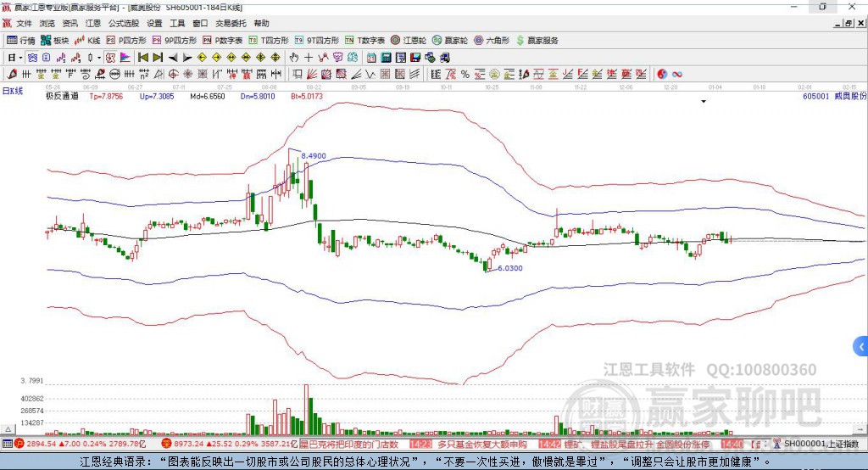Expand the side panel blue chevron tab
The width and height of the screenshot is (868, 470).
pyautogui.click(x=861, y=347)
